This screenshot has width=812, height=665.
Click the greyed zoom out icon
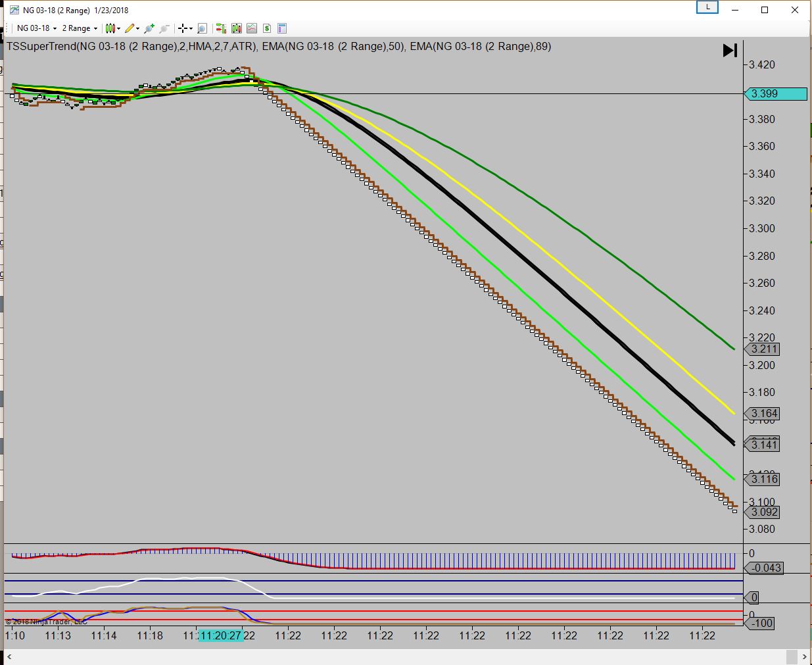pyautogui.click(x=164, y=28)
